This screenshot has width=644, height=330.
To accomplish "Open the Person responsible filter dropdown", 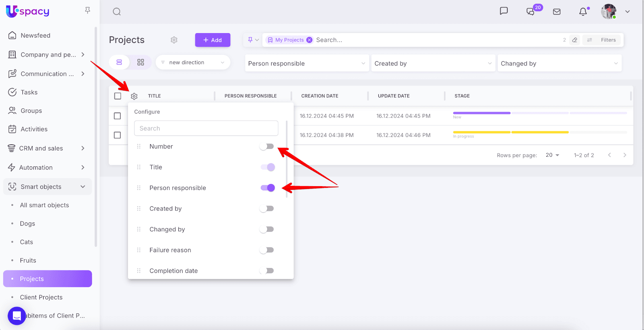I will pos(307,64).
